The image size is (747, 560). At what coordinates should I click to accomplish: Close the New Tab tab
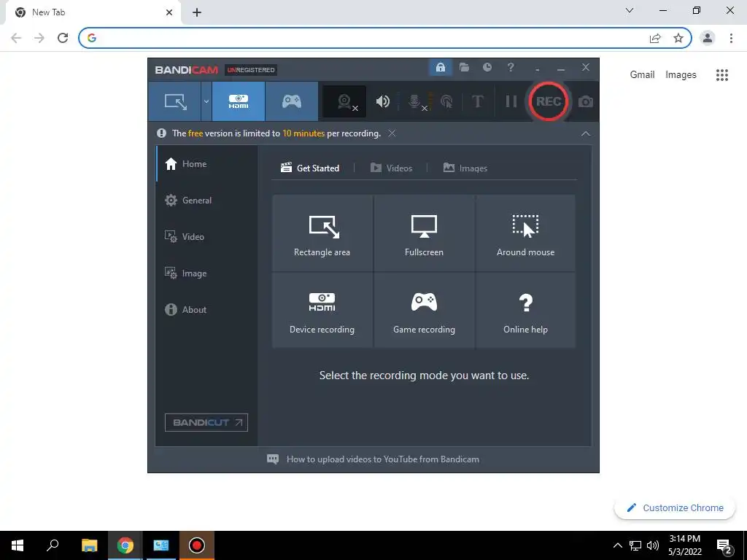(169, 12)
